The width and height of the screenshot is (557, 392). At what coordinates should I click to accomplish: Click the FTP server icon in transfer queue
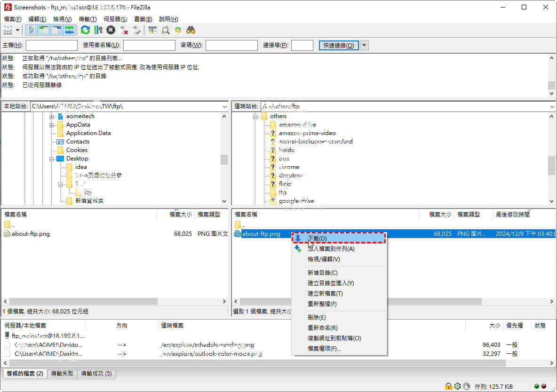point(7,336)
